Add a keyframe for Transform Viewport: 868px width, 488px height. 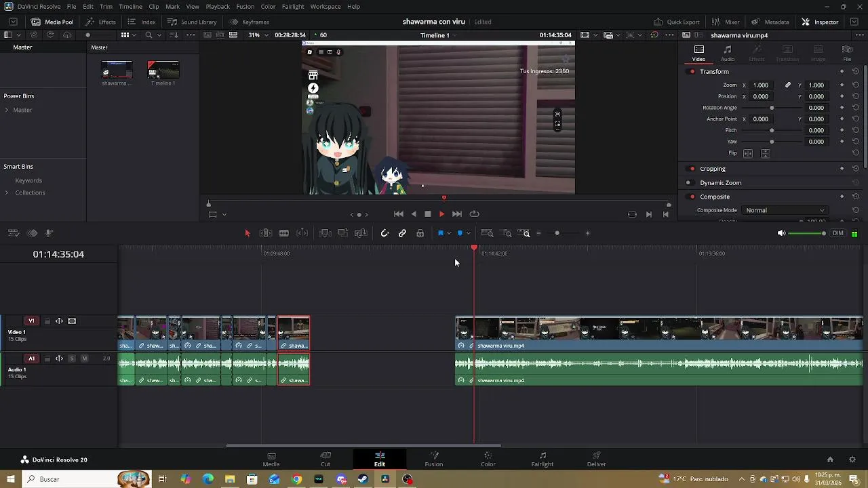pyautogui.click(x=842, y=72)
